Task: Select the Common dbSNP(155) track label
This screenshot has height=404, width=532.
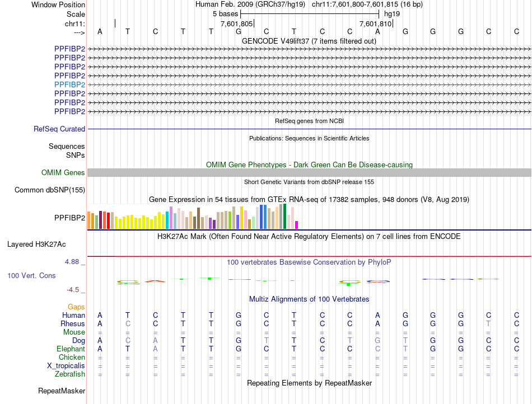Action: point(49,190)
